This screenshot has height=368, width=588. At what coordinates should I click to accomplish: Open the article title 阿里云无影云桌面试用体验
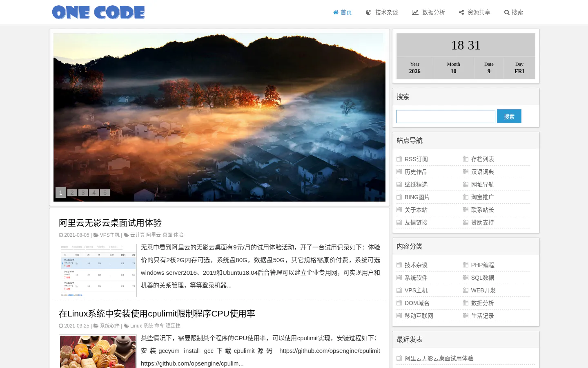click(x=110, y=223)
